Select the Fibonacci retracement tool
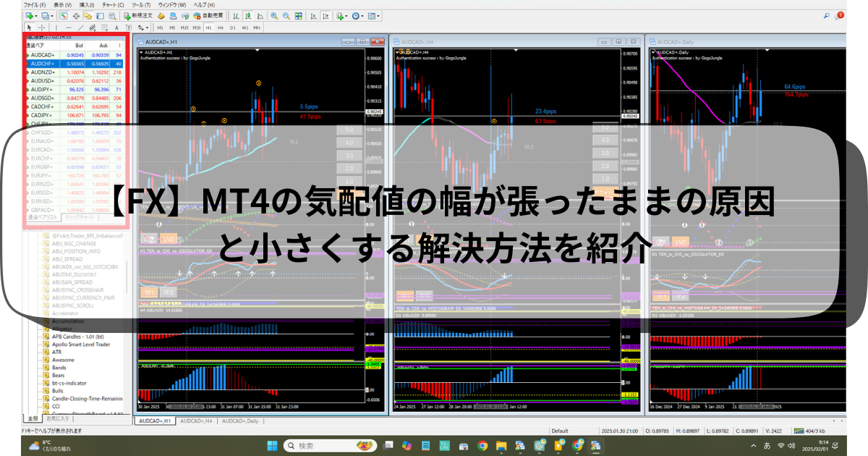868x456 pixels. tap(105, 28)
